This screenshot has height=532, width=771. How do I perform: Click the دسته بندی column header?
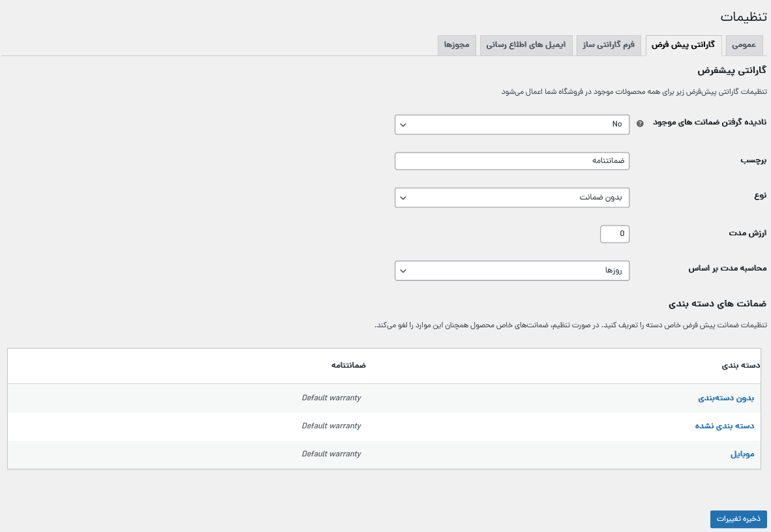coord(741,365)
